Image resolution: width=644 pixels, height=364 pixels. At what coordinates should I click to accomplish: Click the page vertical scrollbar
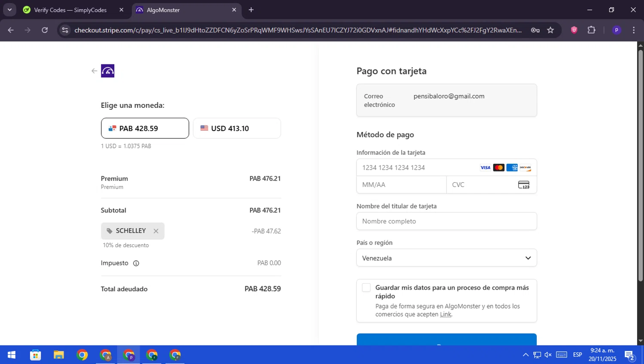coord(641,165)
